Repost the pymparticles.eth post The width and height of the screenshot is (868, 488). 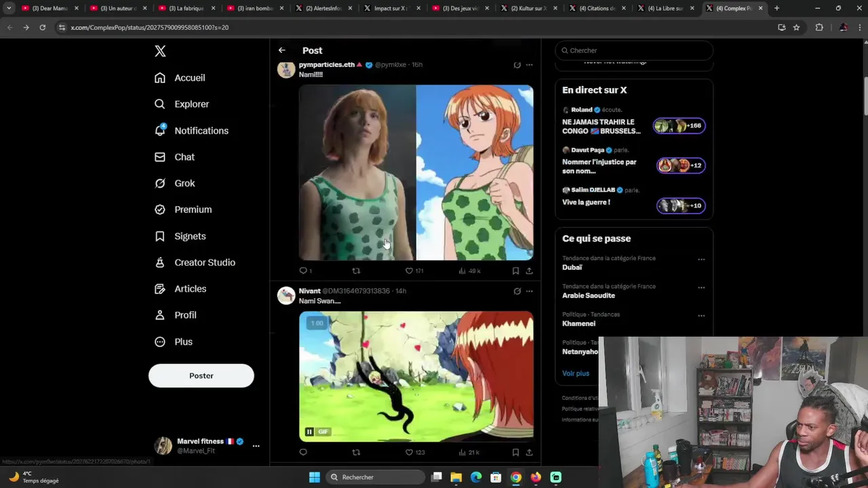click(356, 270)
